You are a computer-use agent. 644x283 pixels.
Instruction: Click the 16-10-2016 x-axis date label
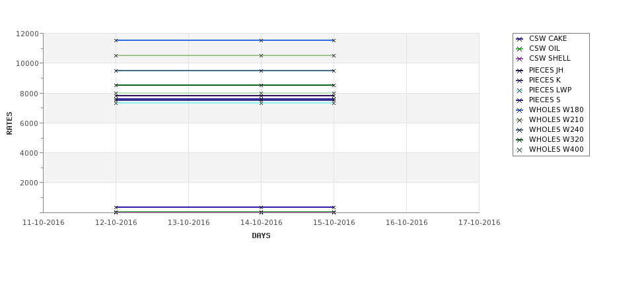click(x=407, y=223)
